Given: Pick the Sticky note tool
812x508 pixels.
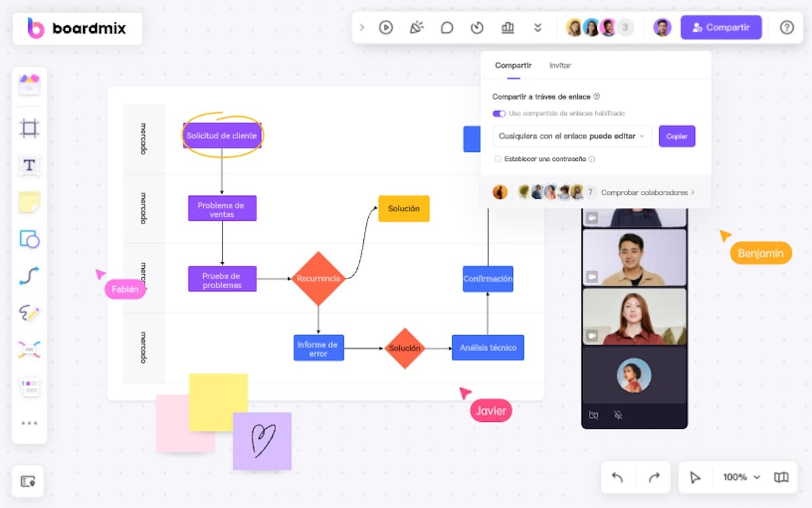Looking at the screenshot, I should click(29, 202).
